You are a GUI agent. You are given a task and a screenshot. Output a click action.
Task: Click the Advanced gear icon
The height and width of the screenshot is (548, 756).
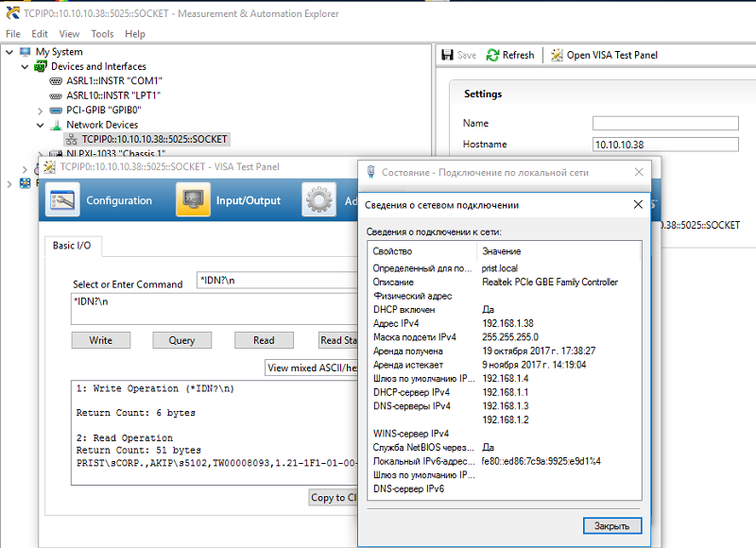tap(318, 200)
